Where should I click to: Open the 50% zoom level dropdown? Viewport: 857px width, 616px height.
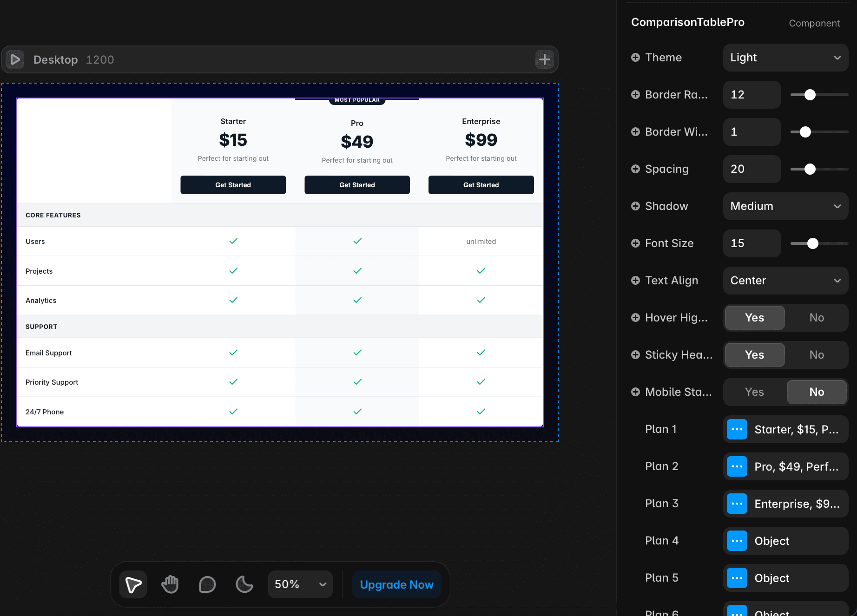click(x=300, y=584)
